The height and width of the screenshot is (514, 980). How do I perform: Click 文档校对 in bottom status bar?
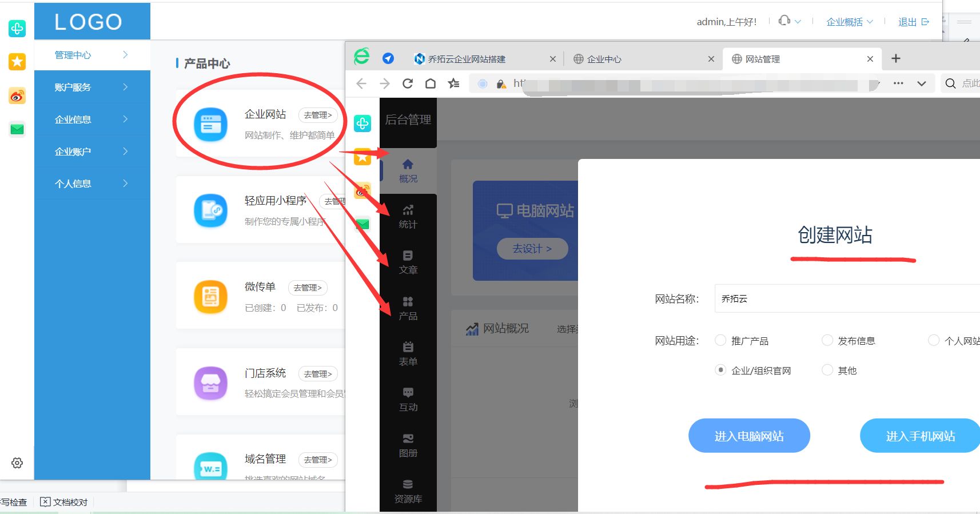64,502
